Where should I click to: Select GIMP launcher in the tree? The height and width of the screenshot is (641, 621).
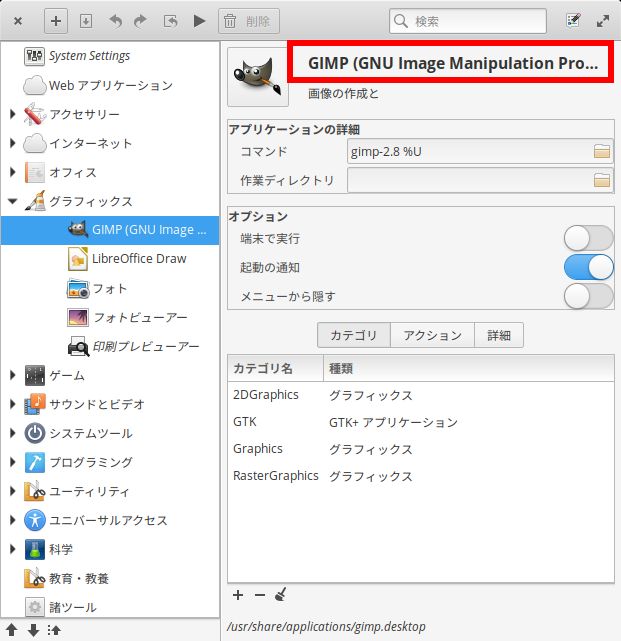tap(110, 230)
